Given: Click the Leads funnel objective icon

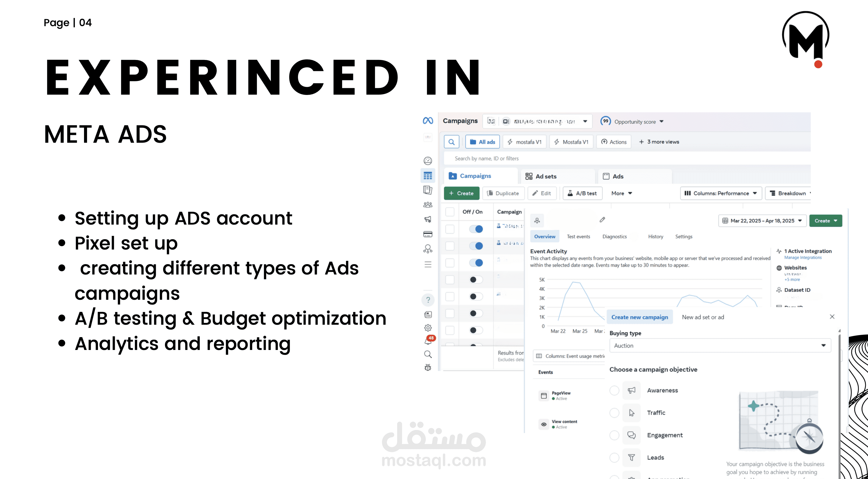Looking at the screenshot, I should coord(632,457).
